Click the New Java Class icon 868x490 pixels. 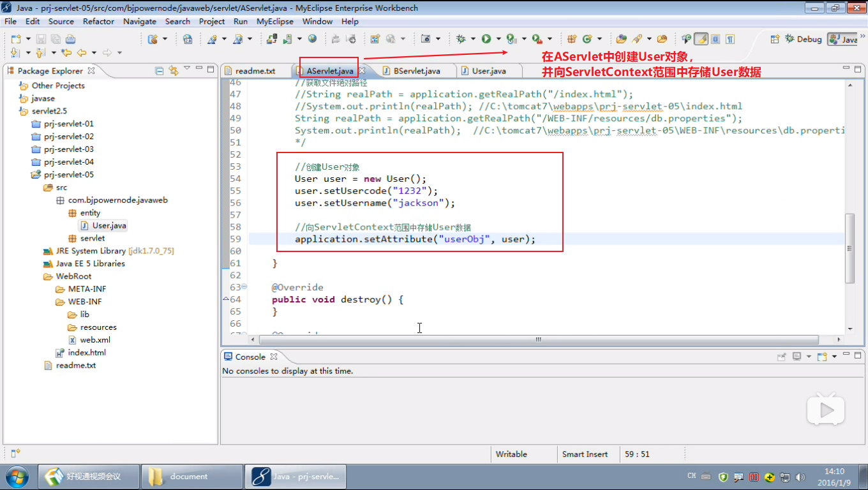click(x=587, y=39)
